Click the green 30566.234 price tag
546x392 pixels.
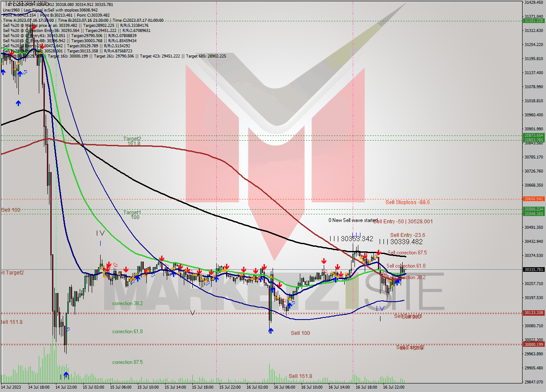534,209
